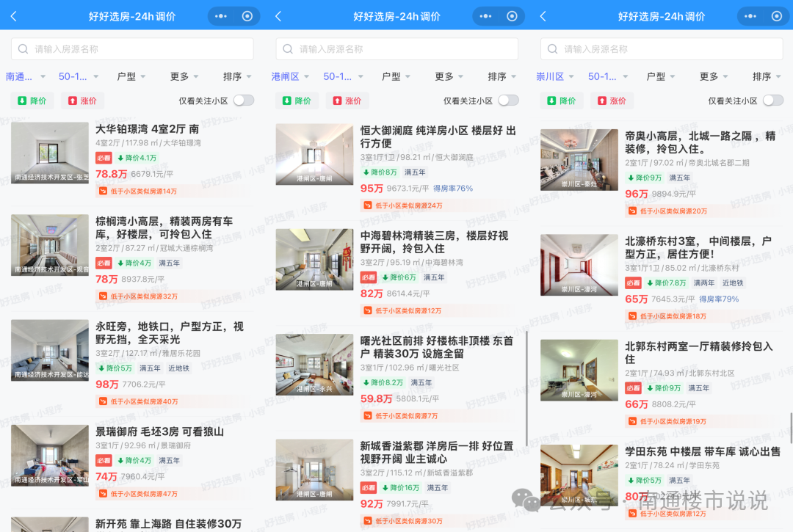Open 50-1... price dropdown in middle panel

[x=344, y=76]
